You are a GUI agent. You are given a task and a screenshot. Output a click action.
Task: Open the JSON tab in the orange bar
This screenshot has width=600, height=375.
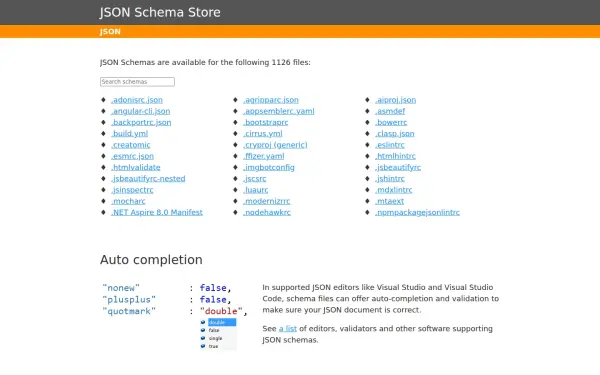click(x=110, y=32)
